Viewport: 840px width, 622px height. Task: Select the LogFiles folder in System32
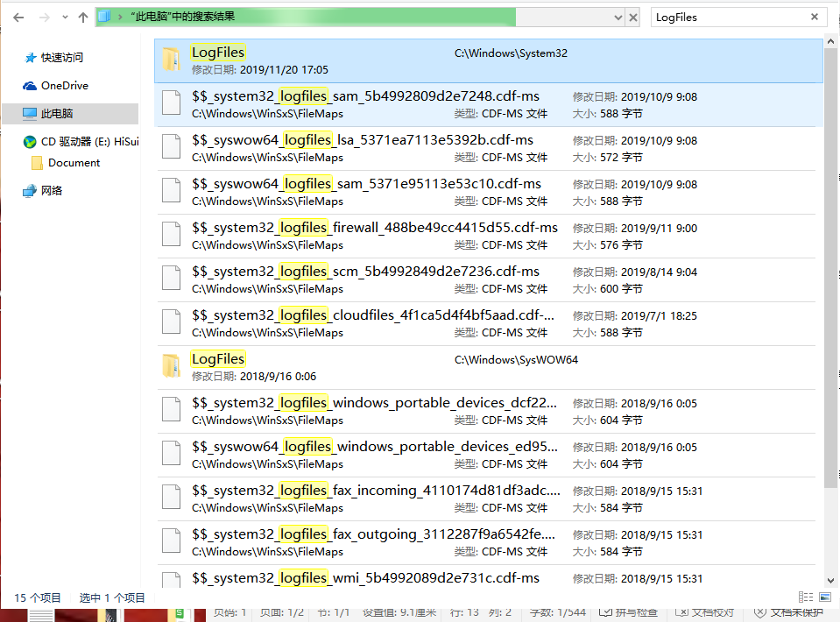[218, 53]
